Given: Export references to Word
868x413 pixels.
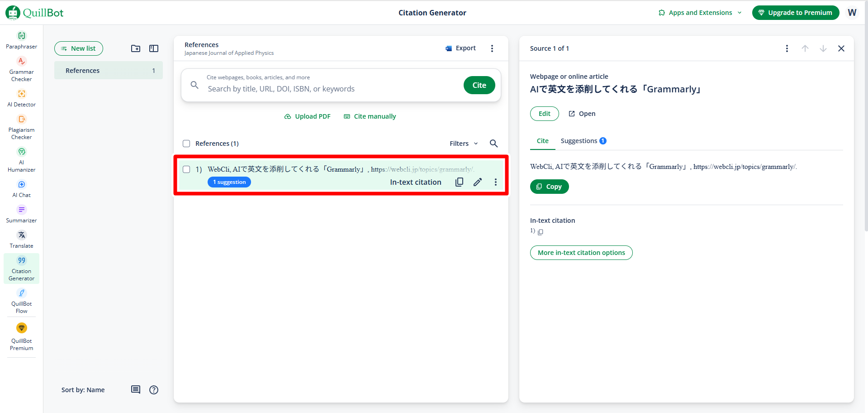Looking at the screenshot, I should click(x=460, y=48).
